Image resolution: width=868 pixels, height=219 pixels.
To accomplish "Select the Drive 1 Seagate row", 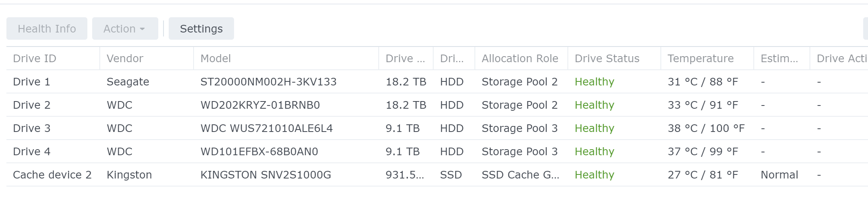I will pos(437,82).
